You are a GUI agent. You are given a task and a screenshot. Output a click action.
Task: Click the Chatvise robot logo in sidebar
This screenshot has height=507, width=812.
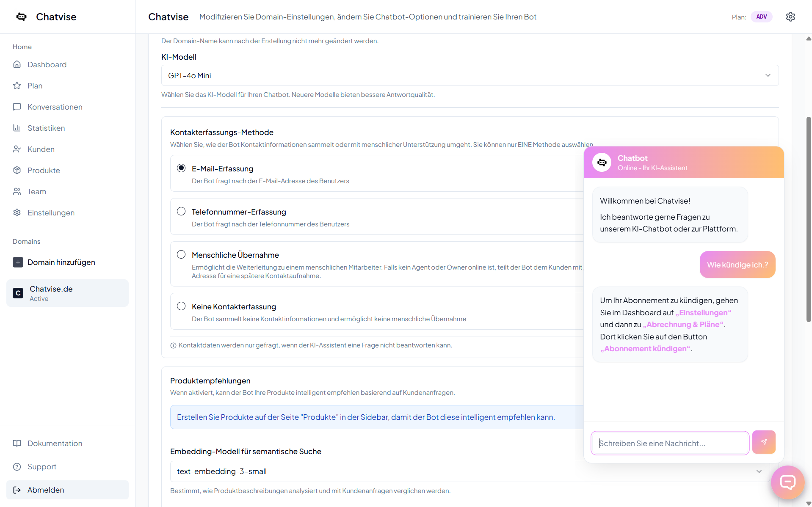(x=22, y=17)
